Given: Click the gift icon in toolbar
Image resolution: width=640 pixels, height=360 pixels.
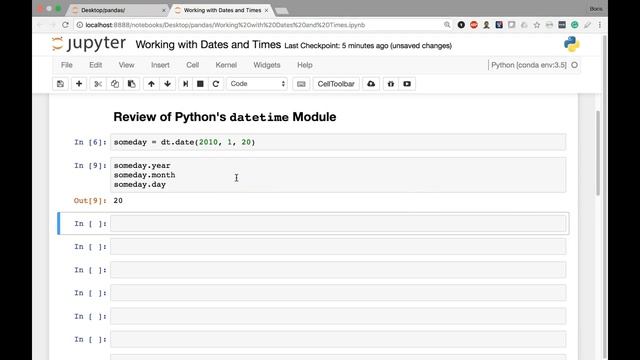Looking at the screenshot, I should 391,84.
